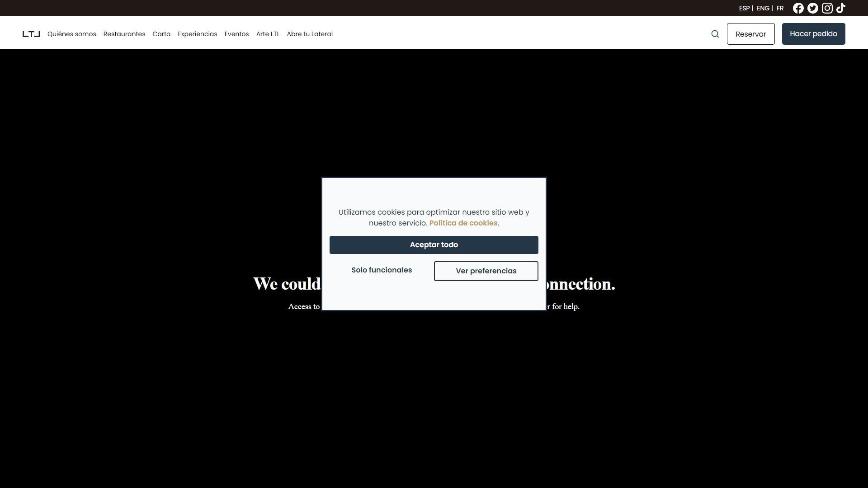Image resolution: width=868 pixels, height=488 pixels.
Task: Click the Reservar button
Action: (751, 33)
